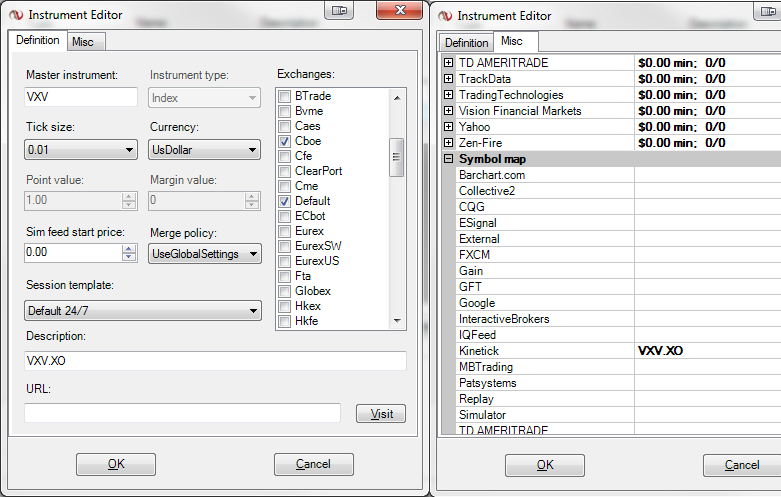This screenshot has width=781, height=497.
Task: Click Cancel in right Instrument Editor
Action: pos(742,465)
